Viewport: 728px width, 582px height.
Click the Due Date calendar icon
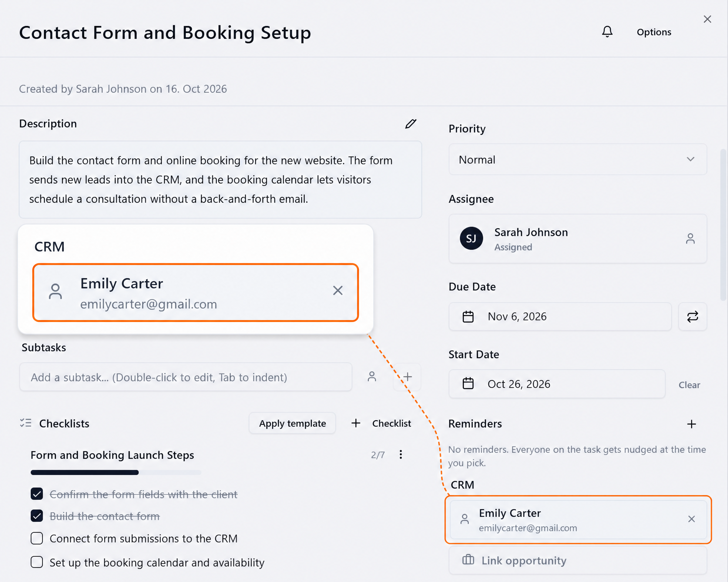[x=468, y=317]
